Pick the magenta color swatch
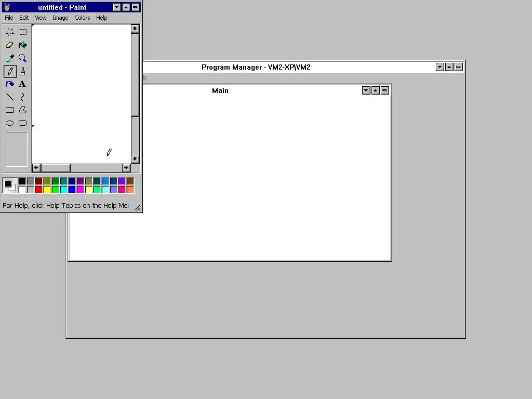532x399 pixels. click(81, 189)
